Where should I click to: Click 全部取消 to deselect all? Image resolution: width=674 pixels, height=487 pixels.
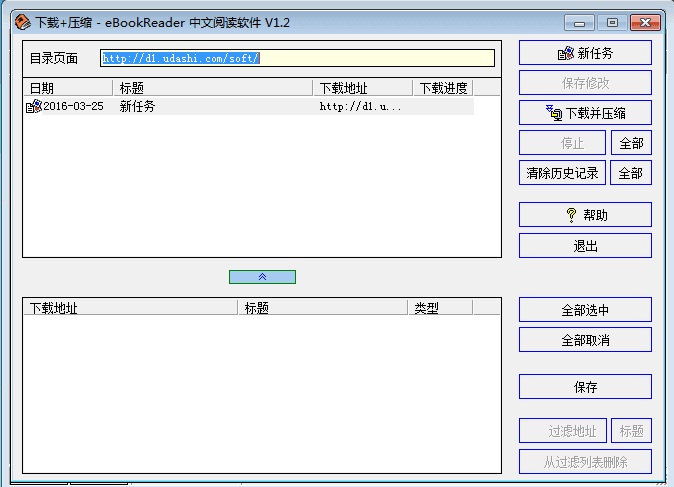585,340
